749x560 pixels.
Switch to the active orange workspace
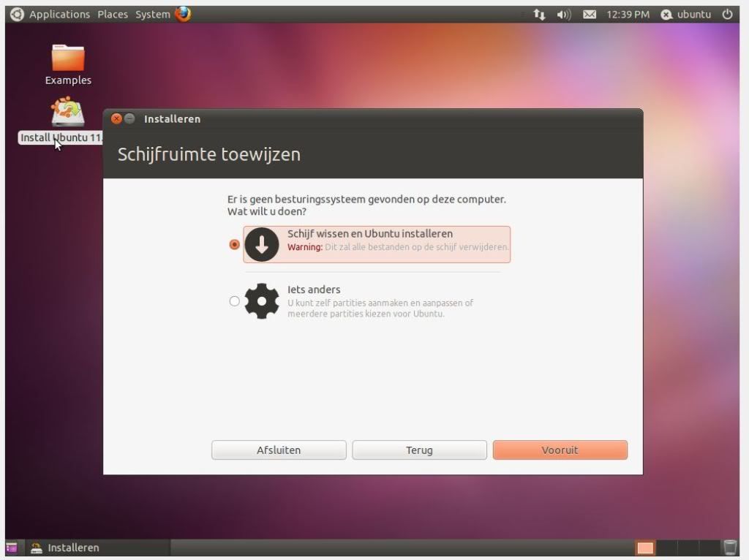[x=645, y=548]
